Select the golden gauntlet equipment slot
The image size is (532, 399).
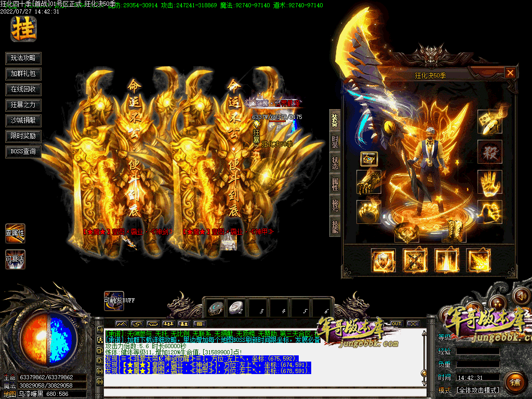pyautogui.click(x=369, y=182)
